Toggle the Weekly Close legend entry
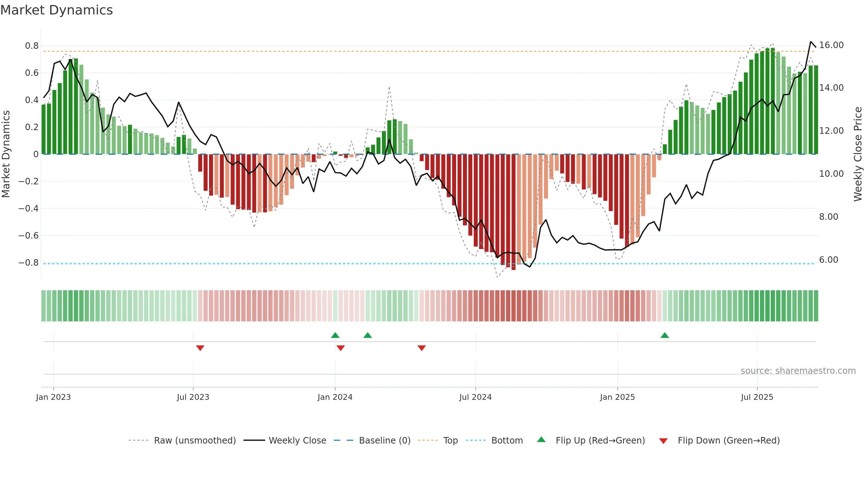The height and width of the screenshot is (488, 868). pos(285,440)
